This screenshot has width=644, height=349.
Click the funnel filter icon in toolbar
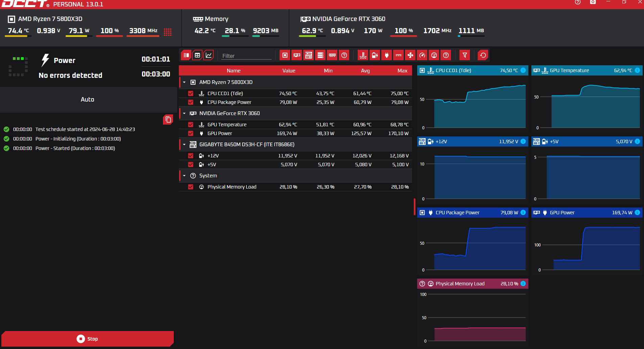465,55
